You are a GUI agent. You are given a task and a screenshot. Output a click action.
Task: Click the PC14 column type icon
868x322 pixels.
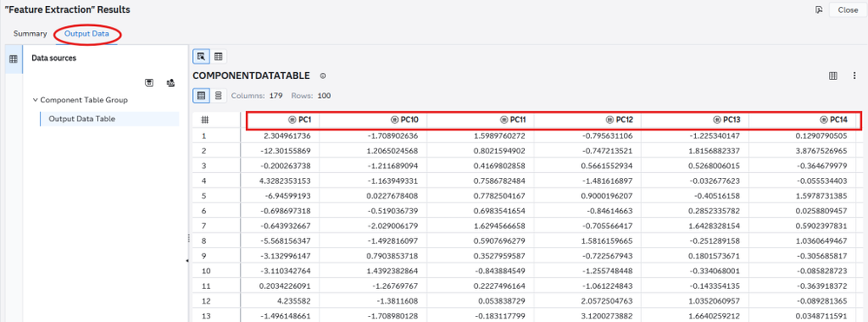pos(825,120)
